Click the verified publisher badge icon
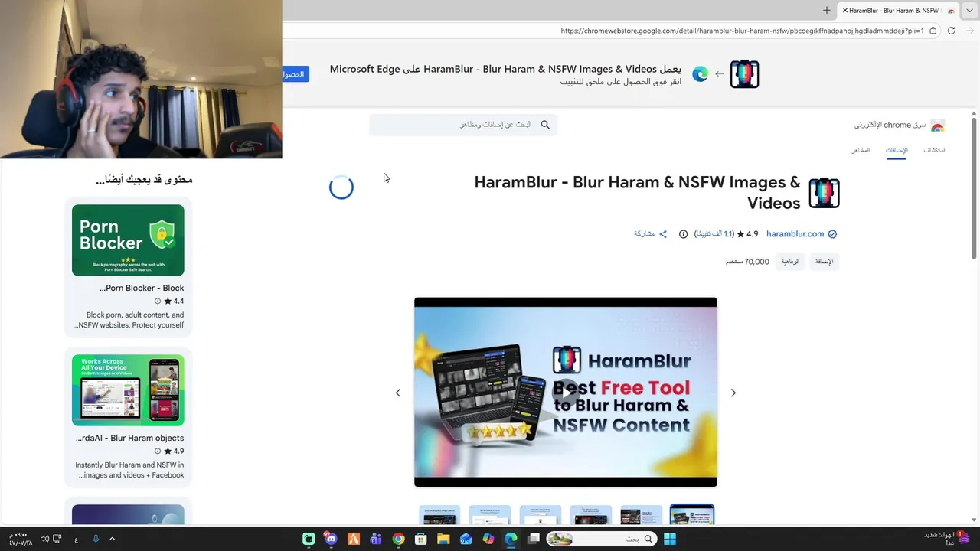Viewport: 980px width, 551px height. click(832, 234)
